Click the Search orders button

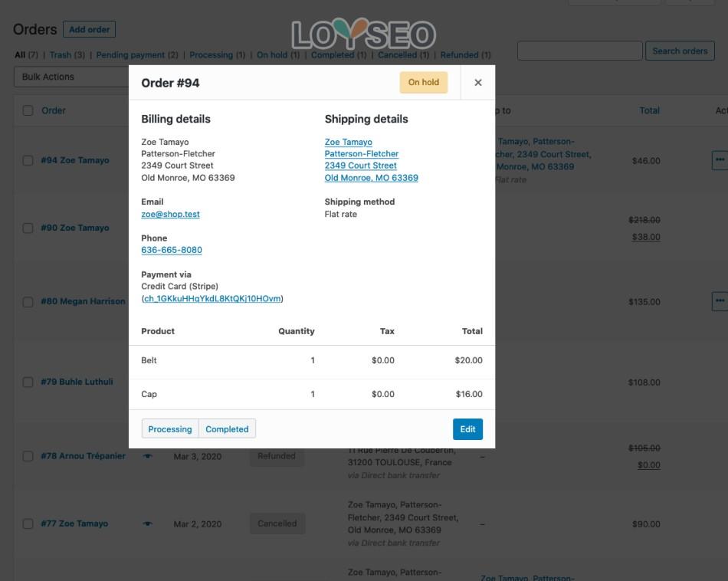tap(680, 51)
